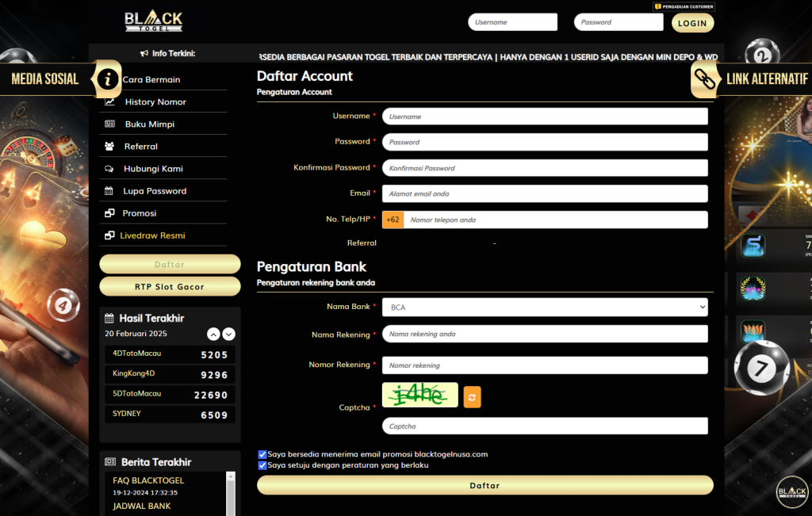Select the KingKong4D result row
The height and width of the screenshot is (516, 812).
170,374
